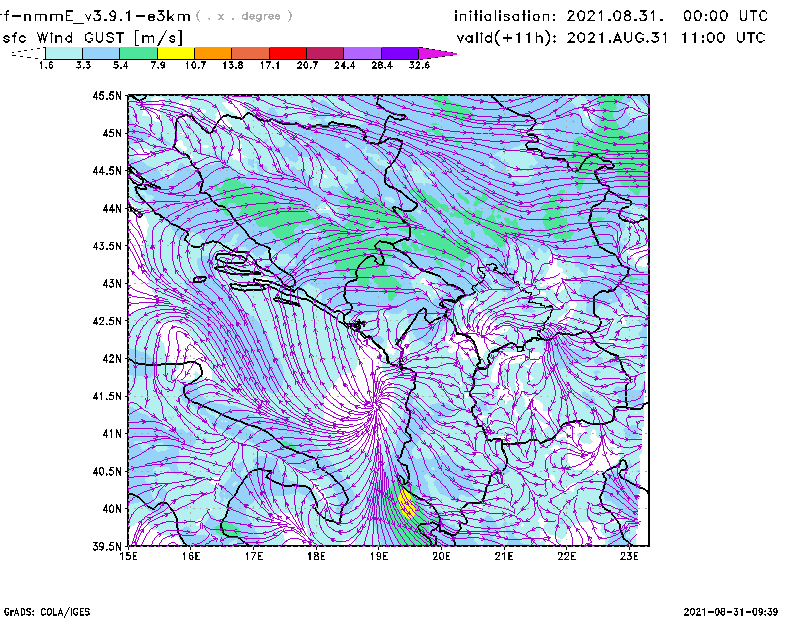
Task: Click the "21E" longitude label
Action: coord(504,556)
